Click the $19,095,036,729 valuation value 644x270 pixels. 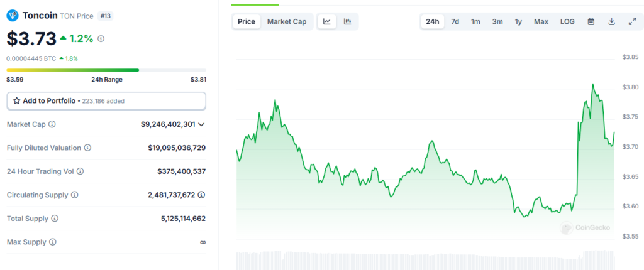[177, 148]
